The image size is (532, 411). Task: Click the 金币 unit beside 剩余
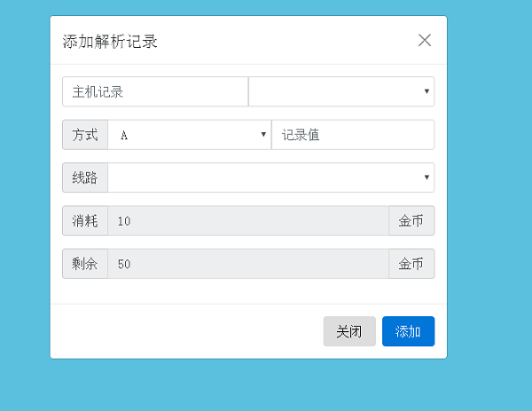pos(411,264)
